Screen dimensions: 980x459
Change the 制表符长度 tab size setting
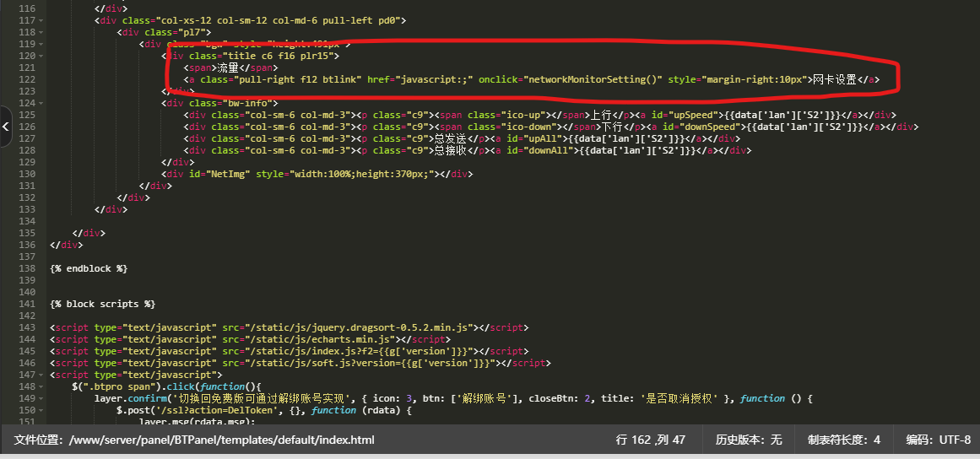(x=844, y=440)
